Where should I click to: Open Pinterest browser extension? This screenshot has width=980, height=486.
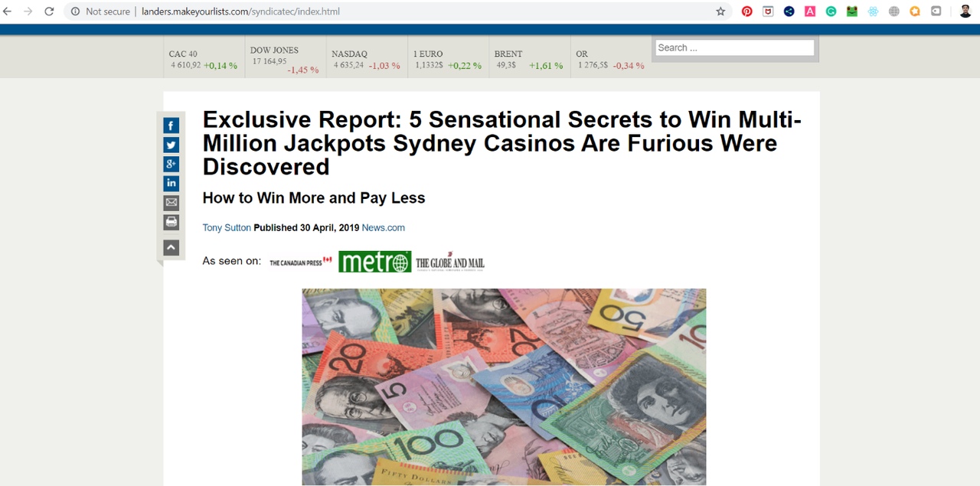click(x=746, y=11)
